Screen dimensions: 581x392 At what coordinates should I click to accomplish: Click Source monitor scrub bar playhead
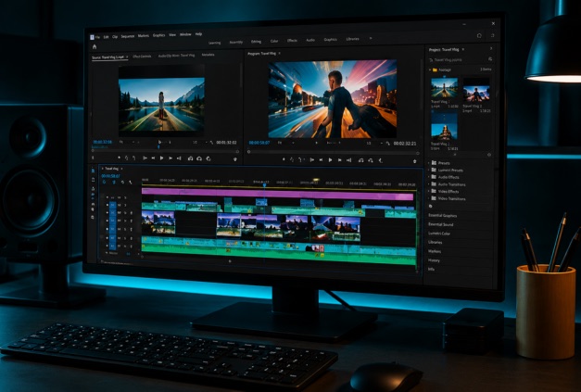click(159, 146)
